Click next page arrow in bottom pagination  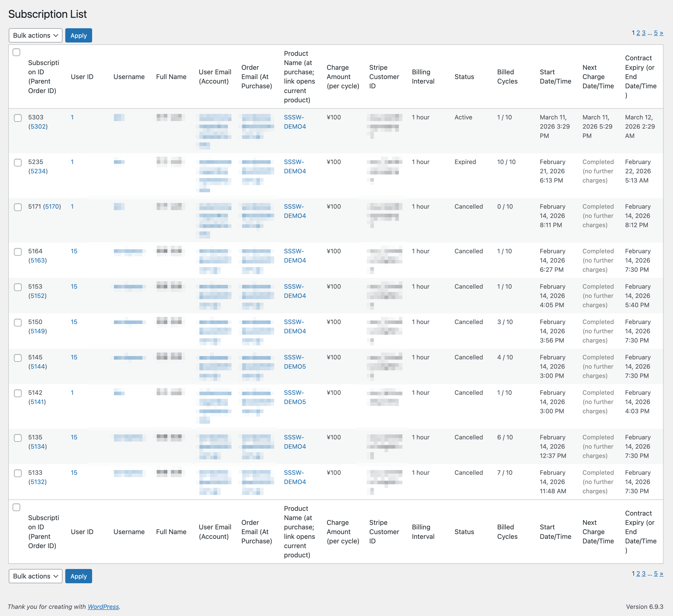[661, 573]
